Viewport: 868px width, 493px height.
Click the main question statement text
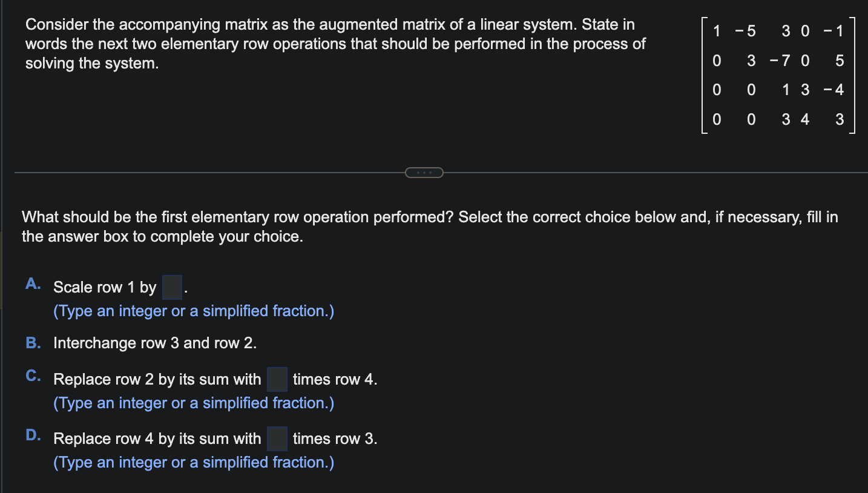[333, 44]
